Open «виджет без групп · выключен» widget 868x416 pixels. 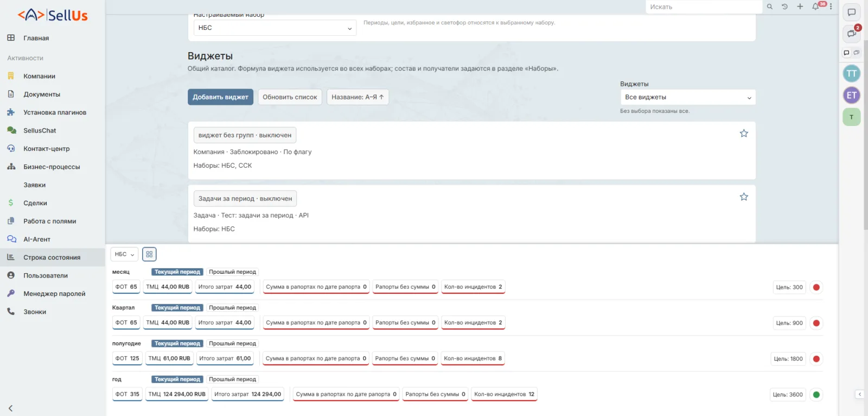click(x=245, y=135)
